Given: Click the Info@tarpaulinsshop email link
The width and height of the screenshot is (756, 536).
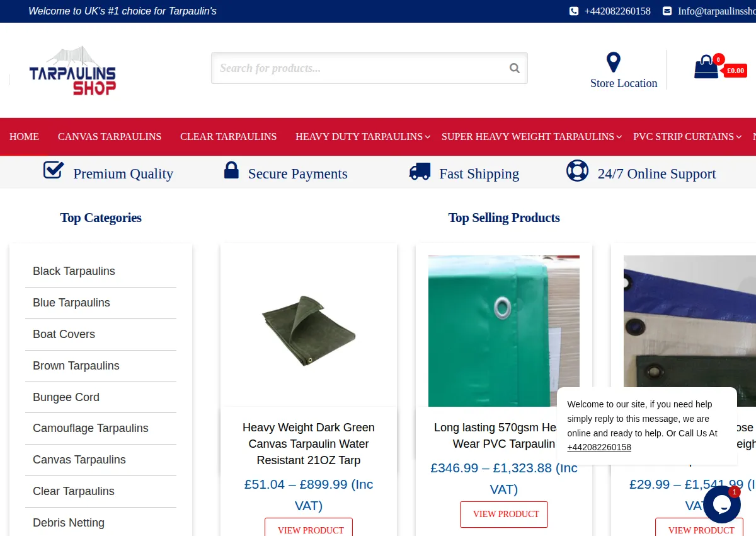Looking at the screenshot, I should click(717, 11).
